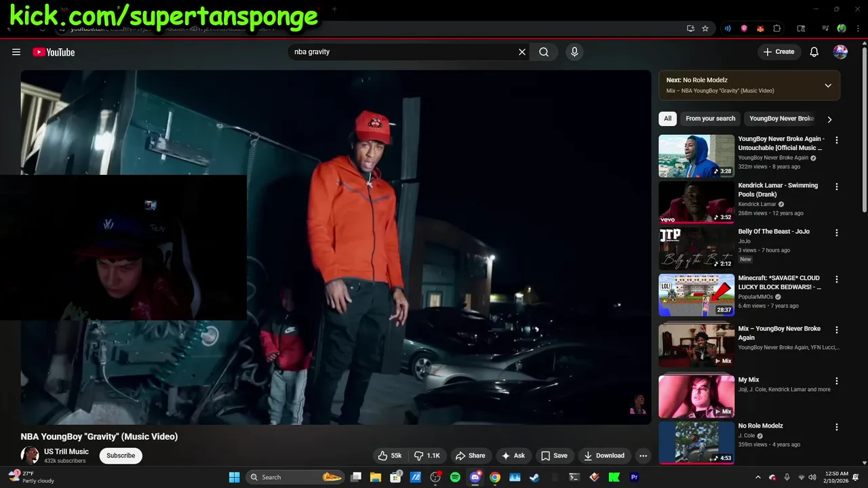Open options for Minecraft Lucky Block Bedwars
The width and height of the screenshot is (868, 488).
click(837, 279)
